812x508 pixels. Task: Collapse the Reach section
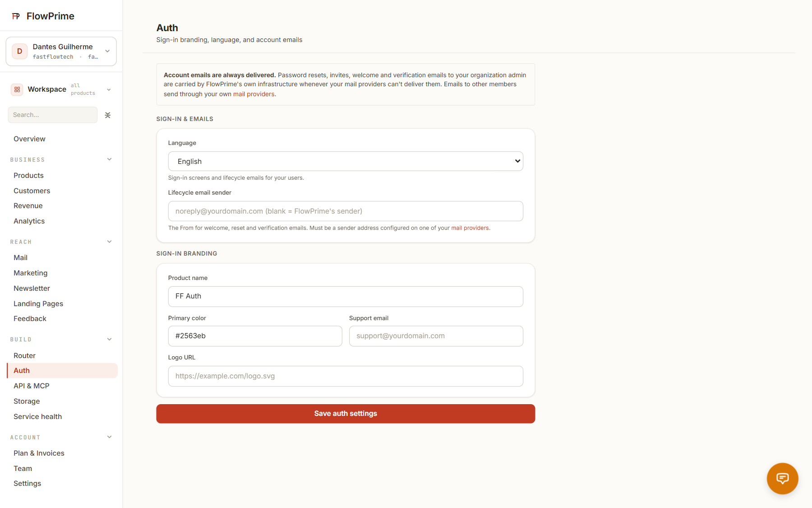109,242
